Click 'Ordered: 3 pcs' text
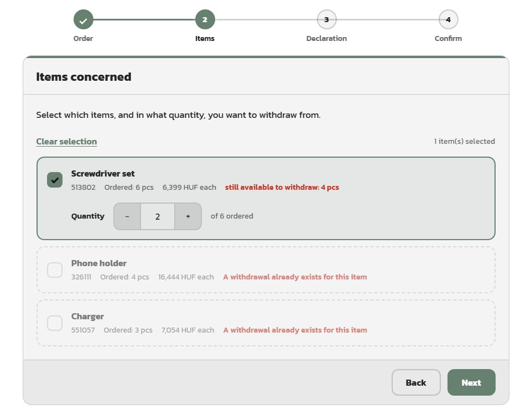531x420 pixels. coord(128,330)
